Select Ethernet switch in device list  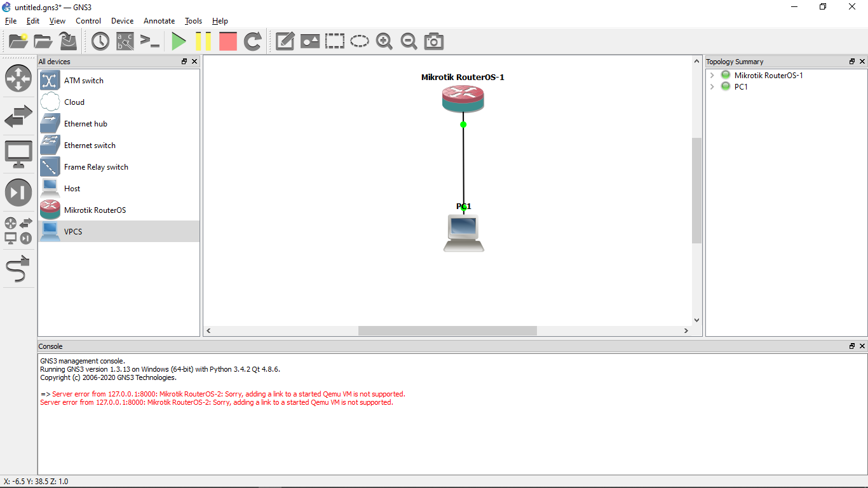pyautogui.click(x=119, y=146)
